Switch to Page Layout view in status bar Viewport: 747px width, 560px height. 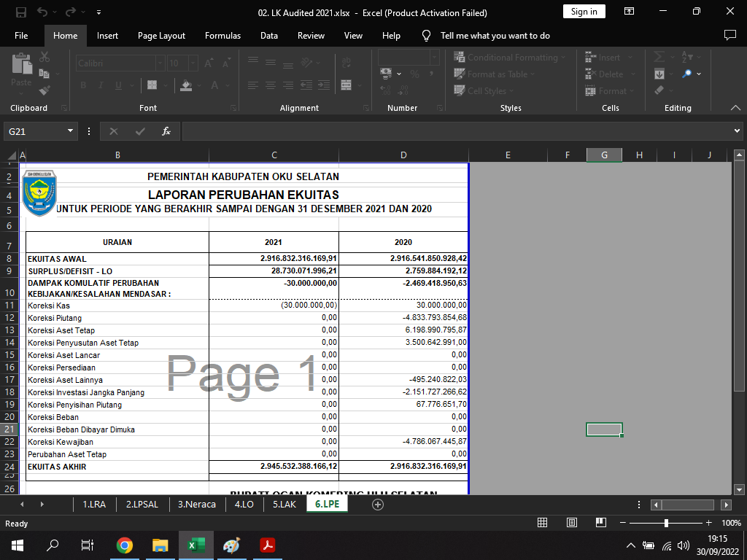(572, 523)
